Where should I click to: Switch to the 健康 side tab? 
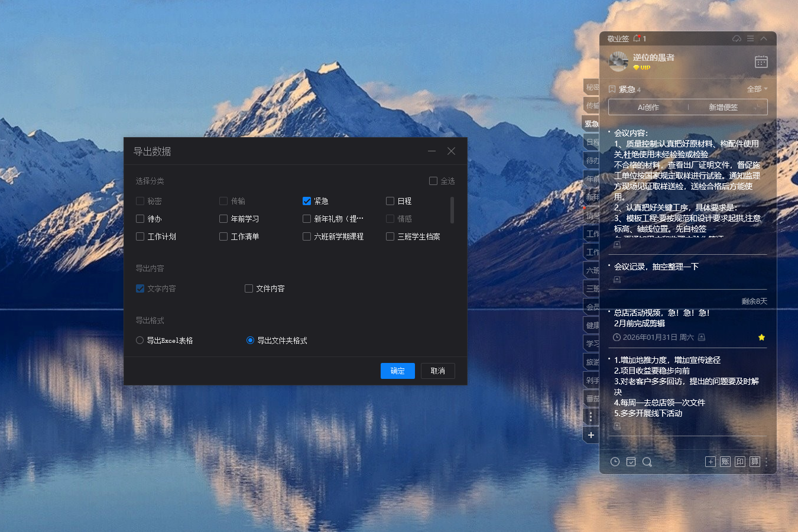coord(592,325)
